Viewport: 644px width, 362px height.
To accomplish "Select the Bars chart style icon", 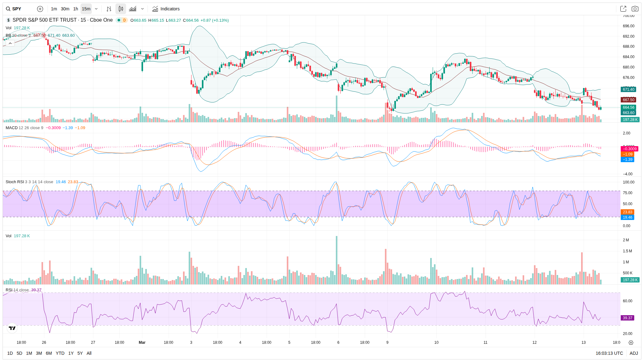I will 109,9.
